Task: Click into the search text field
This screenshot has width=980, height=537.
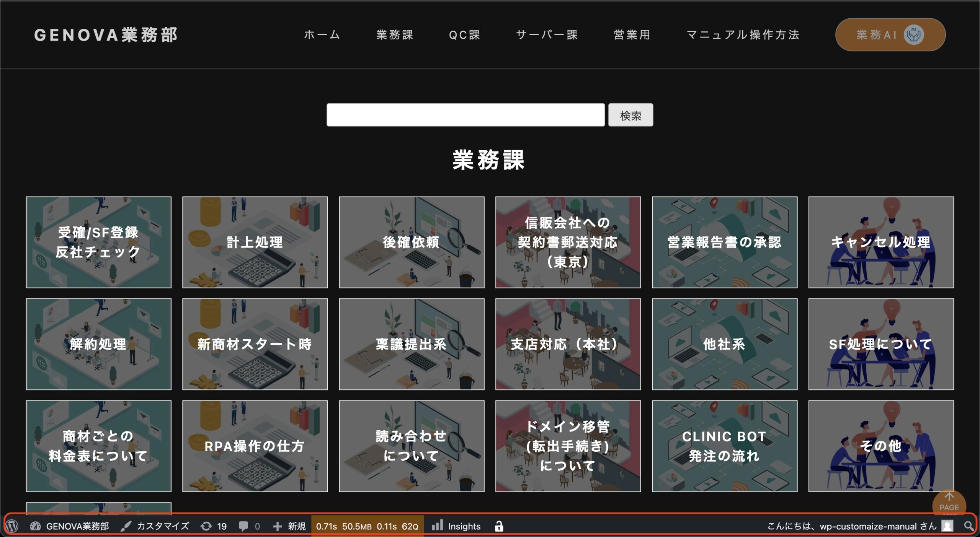Action: click(x=465, y=115)
